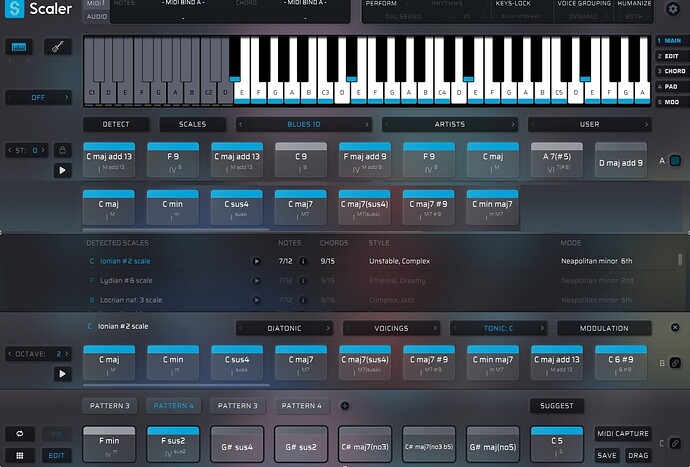Image resolution: width=690 pixels, height=467 pixels.
Task: Open the VOICINGS dropdown
Action: [x=391, y=328]
